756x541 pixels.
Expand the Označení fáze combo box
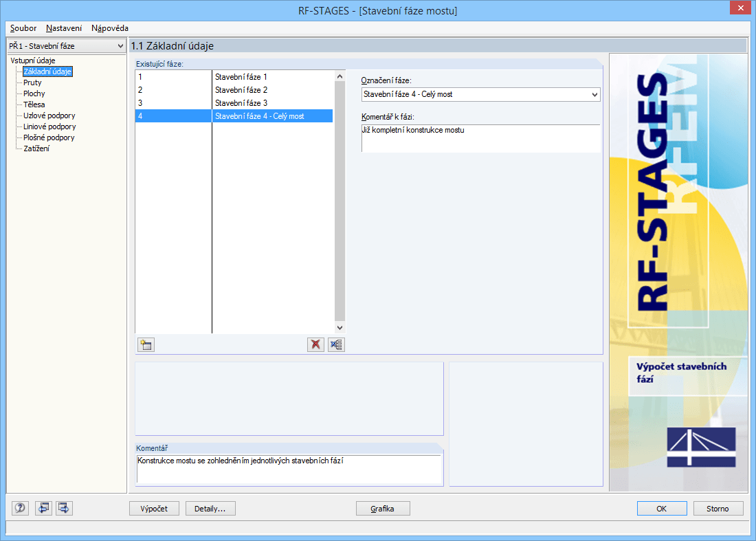pos(594,94)
